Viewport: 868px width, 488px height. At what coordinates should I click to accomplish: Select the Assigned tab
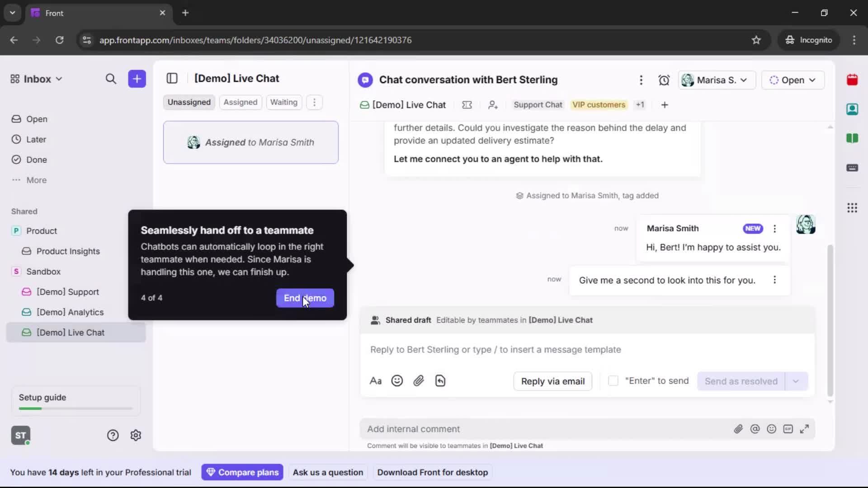(241, 102)
